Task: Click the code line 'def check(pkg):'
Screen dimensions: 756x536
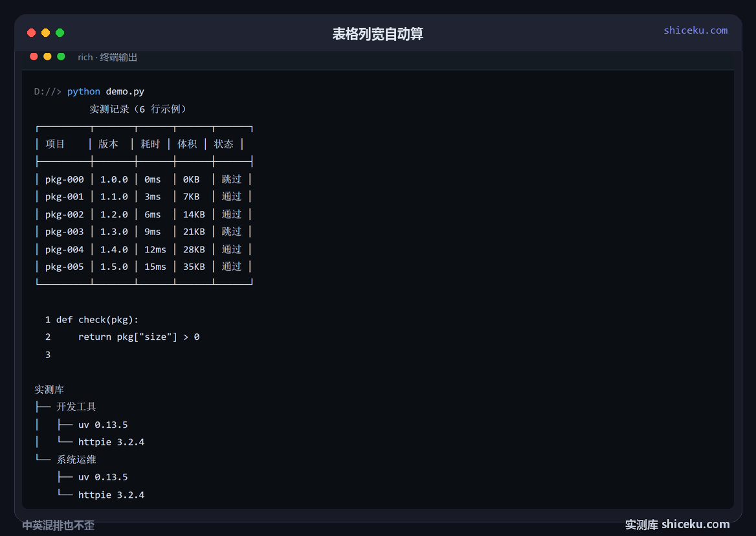Action: (x=97, y=320)
